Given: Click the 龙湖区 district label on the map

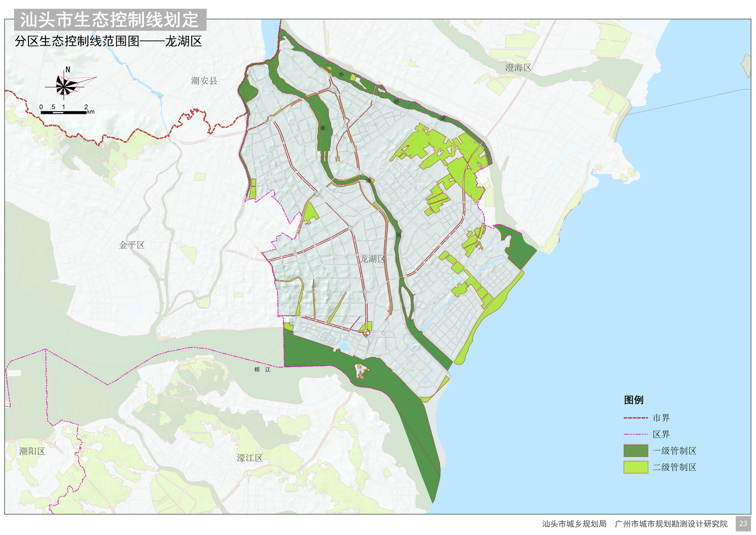Looking at the screenshot, I should (373, 259).
